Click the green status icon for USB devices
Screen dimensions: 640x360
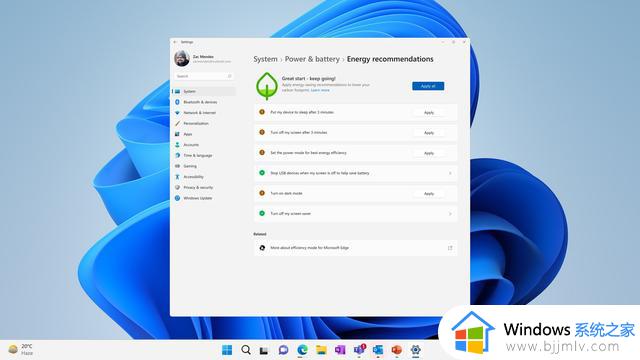pyautogui.click(x=262, y=173)
